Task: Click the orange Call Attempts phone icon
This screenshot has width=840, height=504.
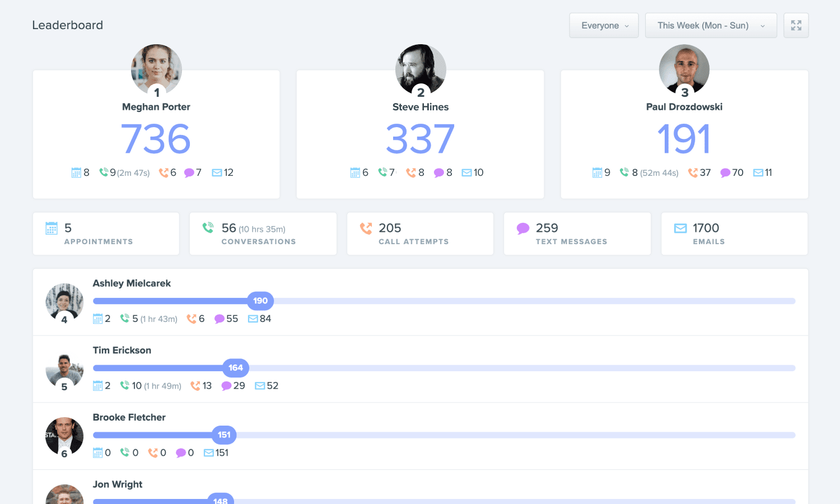Action: click(x=366, y=228)
